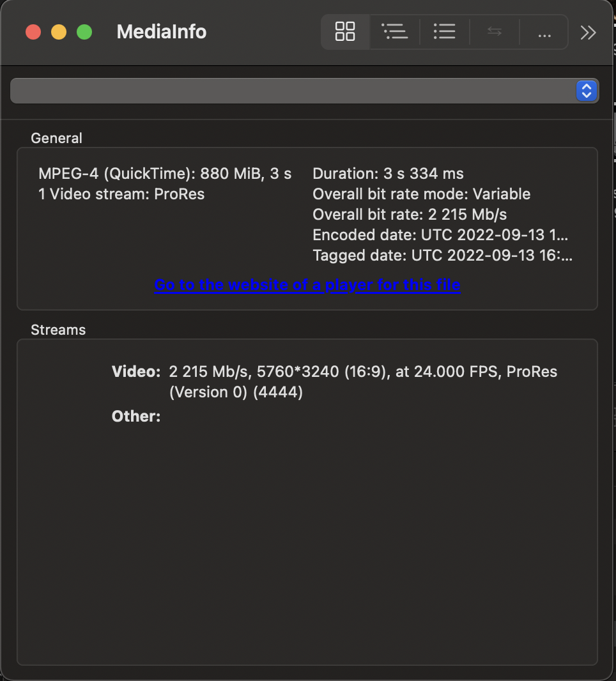
Task: Click the "Encoded date: UTC 2022-09-13" line
Action: click(x=440, y=235)
